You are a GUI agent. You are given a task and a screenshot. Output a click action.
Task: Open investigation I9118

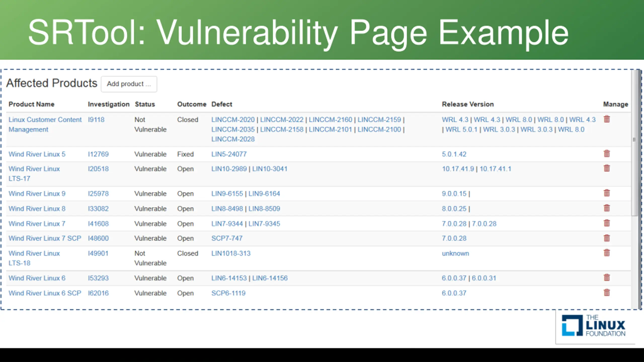[x=96, y=120]
